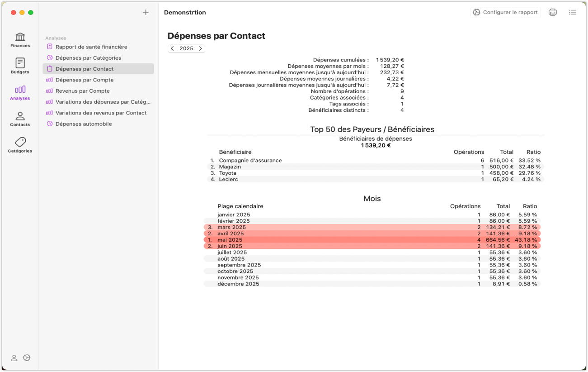588x372 pixels.
Task: Select Revenus par Compte report
Action: click(x=98, y=91)
